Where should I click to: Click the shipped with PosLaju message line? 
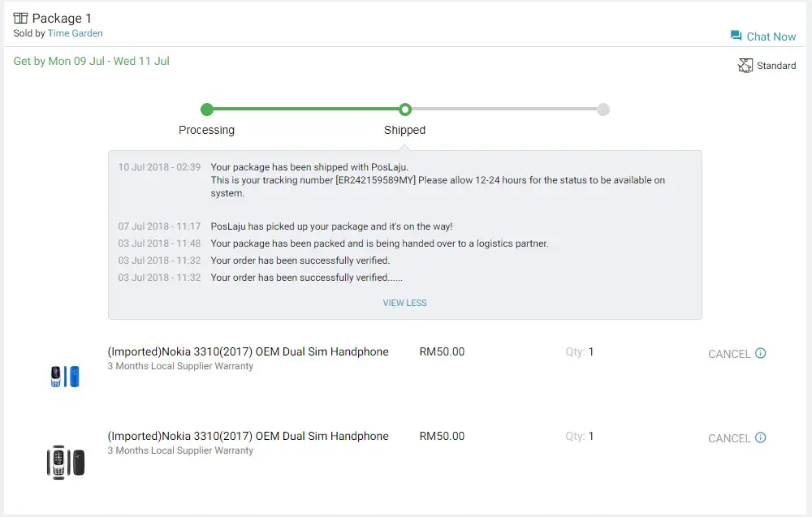click(x=309, y=167)
